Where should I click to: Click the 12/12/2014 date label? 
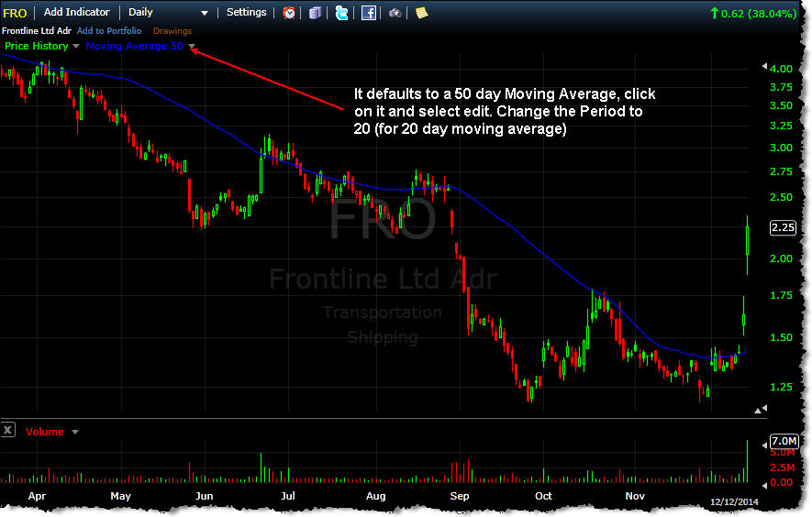pos(734,502)
